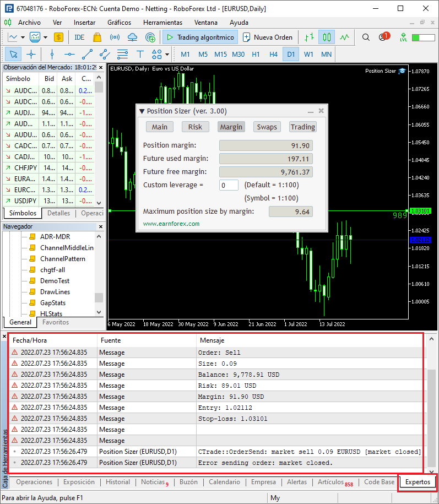Switch to the Historial tab
The height and width of the screenshot is (504, 439).
118,482
